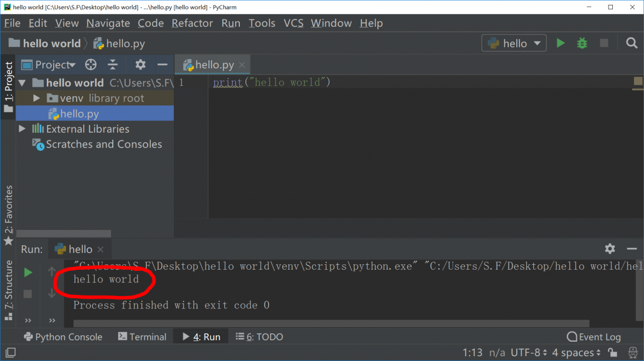Open the Help menu
The image size is (644, 361).
click(x=371, y=23)
